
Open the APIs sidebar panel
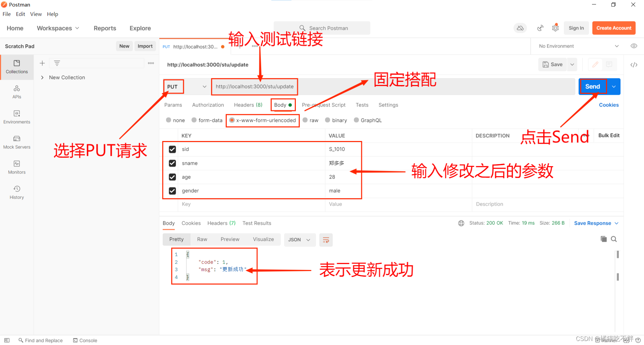17,92
